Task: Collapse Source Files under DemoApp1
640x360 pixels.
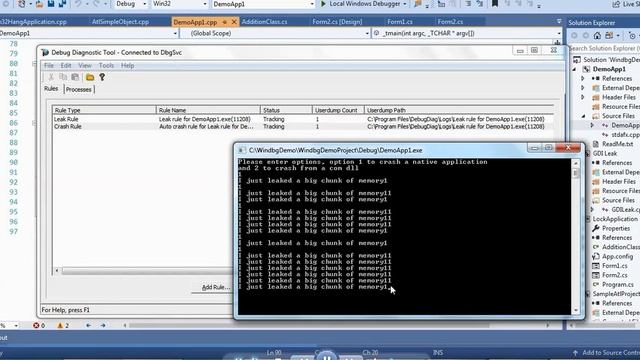Action: [x=583, y=116]
